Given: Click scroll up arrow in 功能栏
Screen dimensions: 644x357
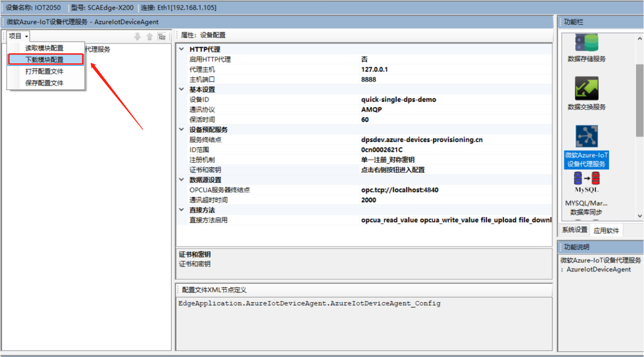Looking at the screenshot, I should (640, 39).
